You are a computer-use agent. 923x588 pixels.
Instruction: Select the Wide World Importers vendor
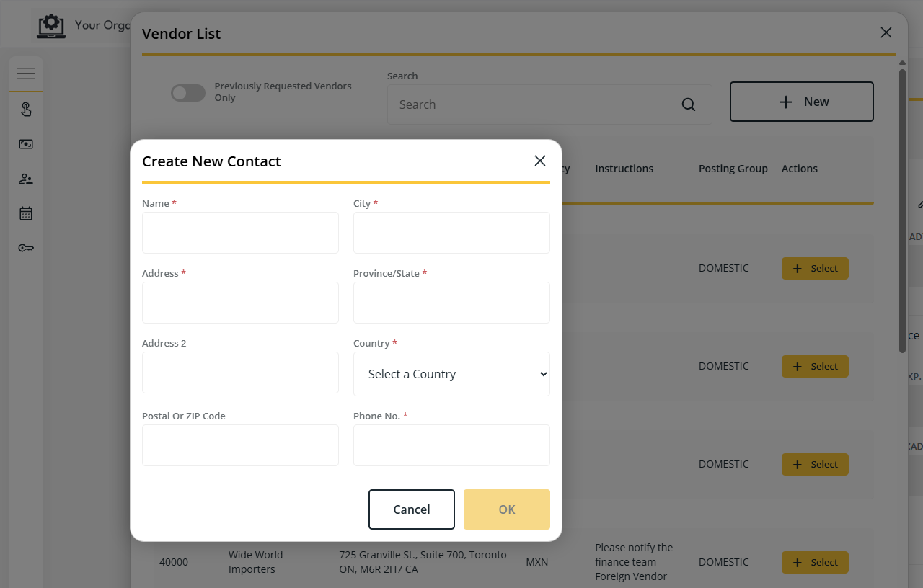[815, 562]
